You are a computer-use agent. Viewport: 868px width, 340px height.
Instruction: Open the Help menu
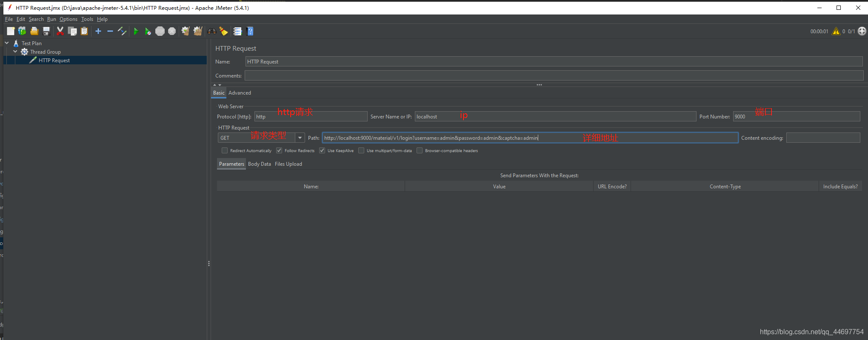pos(102,19)
